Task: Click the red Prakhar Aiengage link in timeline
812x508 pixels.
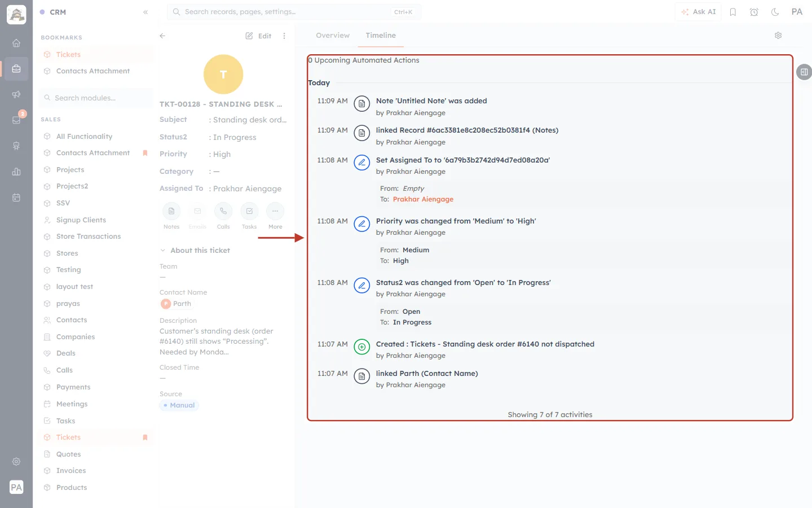Action: pos(423,199)
